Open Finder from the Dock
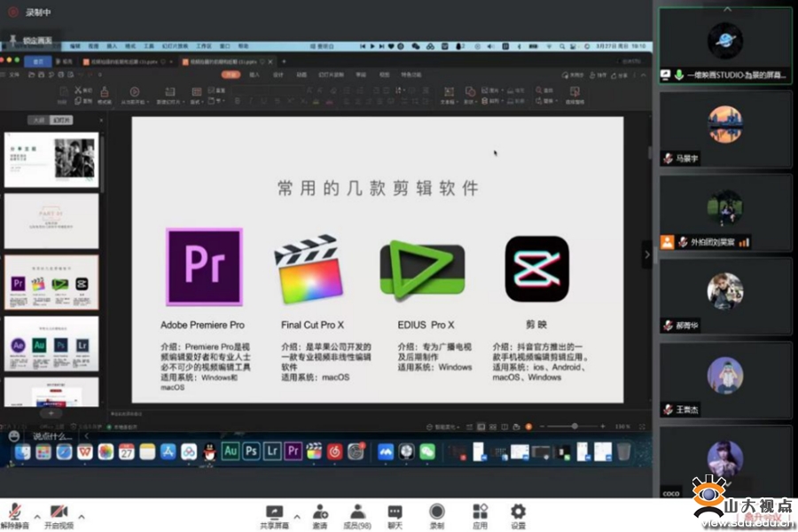Viewport: 798px width, 532px height. 22,451
